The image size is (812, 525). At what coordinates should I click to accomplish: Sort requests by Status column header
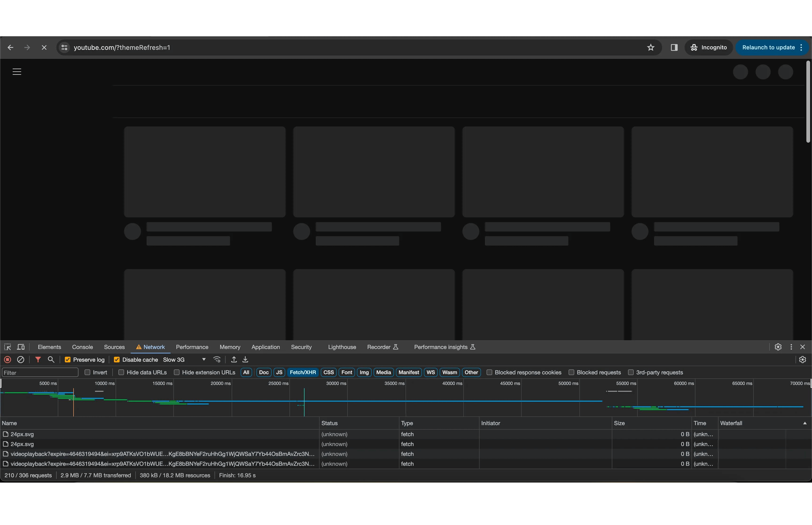click(359, 423)
